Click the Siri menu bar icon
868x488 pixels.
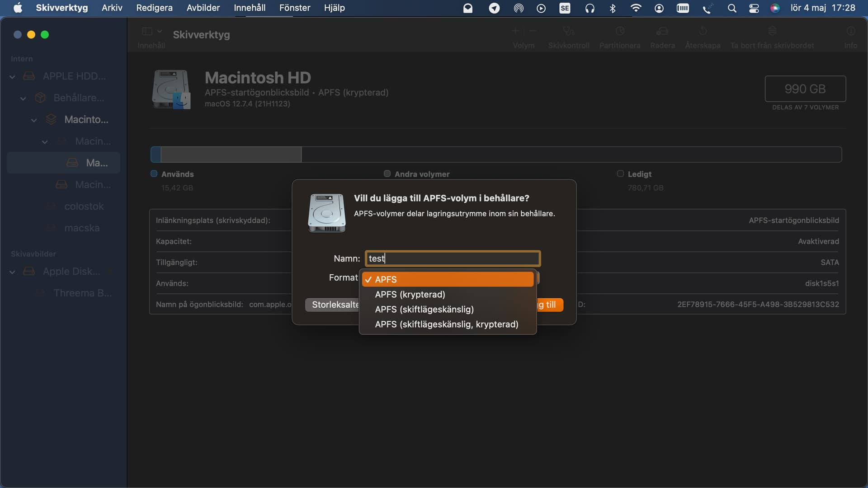[775, 8]
